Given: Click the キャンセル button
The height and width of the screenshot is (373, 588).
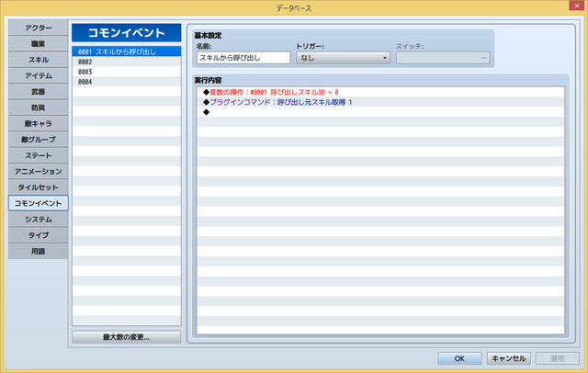Looking at the screenshot, I should (508, 358).
